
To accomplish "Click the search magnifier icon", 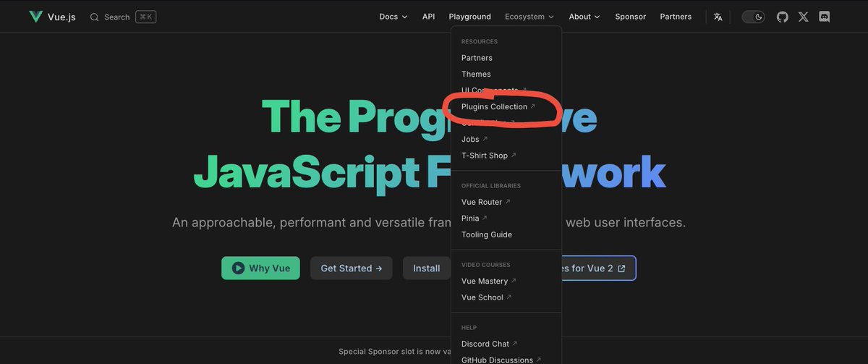I will (94, 17).
